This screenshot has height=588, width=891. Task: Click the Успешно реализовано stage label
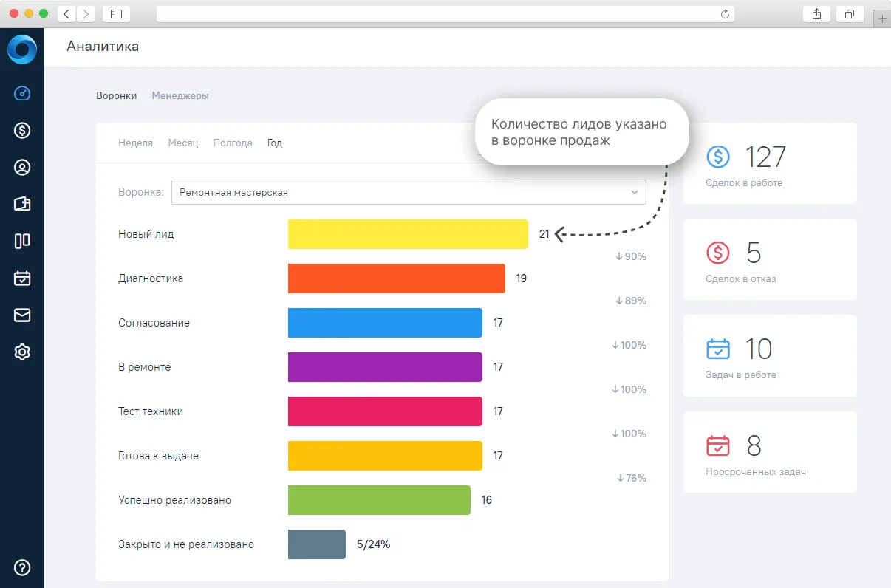click(174, 500)
